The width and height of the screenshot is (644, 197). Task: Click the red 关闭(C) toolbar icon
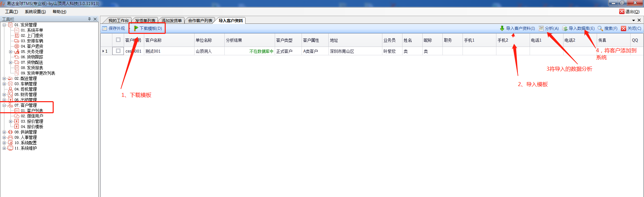[624, 28]
